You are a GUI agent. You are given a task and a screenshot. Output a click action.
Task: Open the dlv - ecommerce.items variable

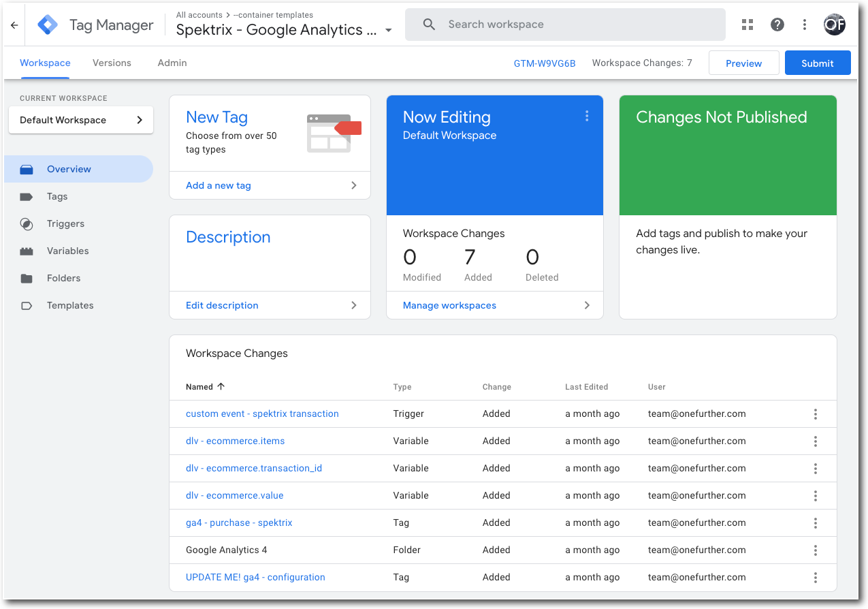[x=235, y=441]
